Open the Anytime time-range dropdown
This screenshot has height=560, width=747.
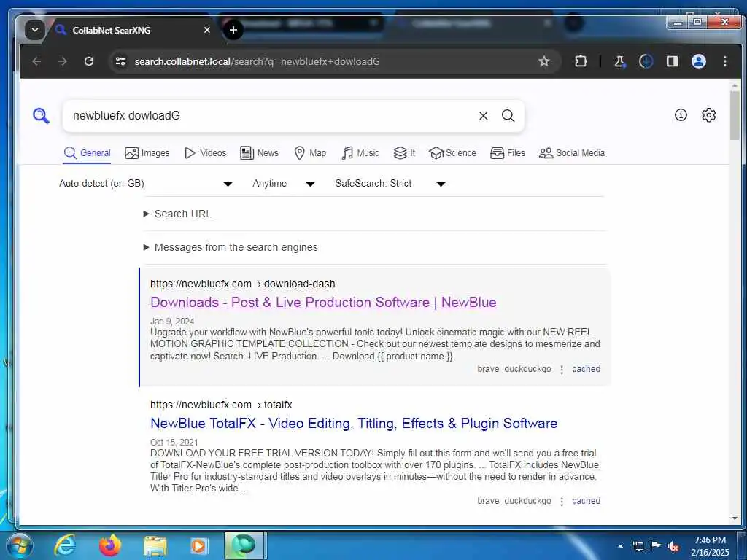pos(284,183)
